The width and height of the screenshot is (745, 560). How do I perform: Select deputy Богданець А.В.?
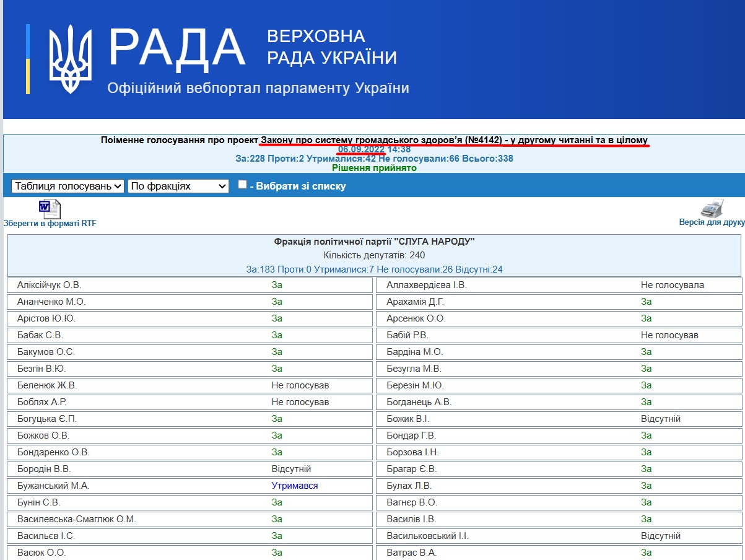pos(419,402)
